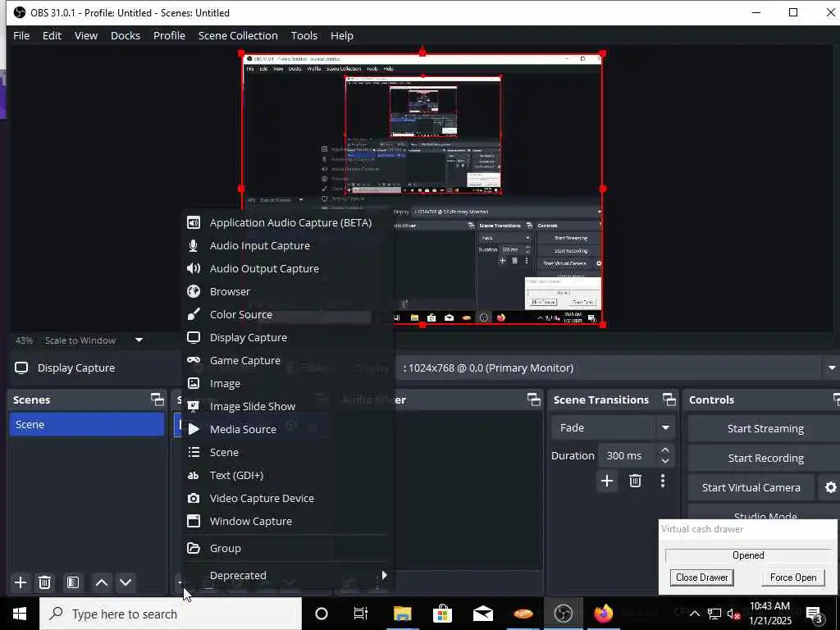The image size is (840, 630).
Task: Expand the Deprecated submenu
Action: coord(288,575)
